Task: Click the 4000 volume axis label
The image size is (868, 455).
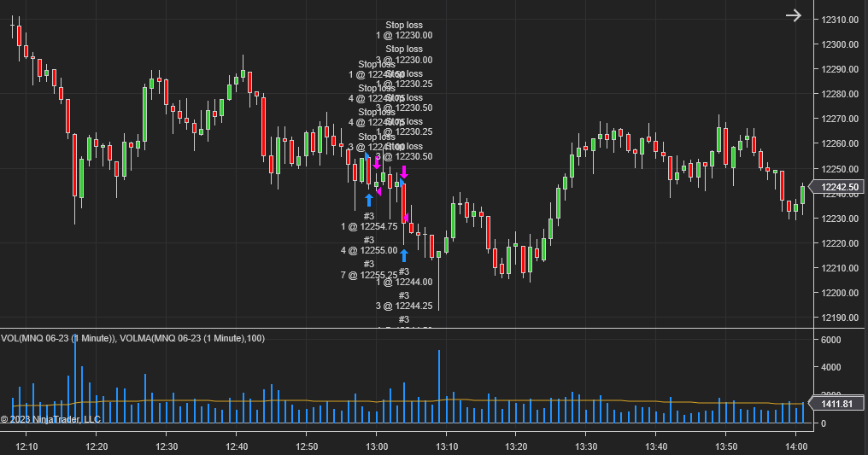Action: point(831,367)
